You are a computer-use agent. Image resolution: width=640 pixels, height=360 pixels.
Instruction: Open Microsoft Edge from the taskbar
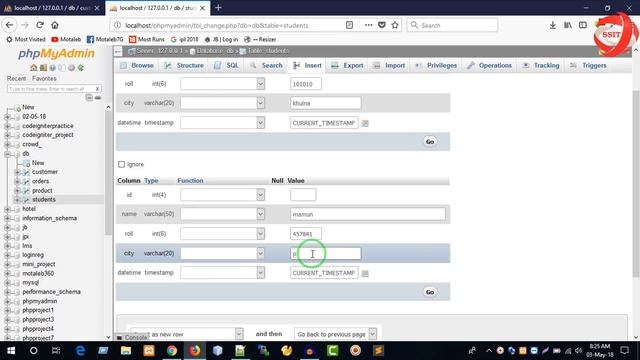tap(80, 351)
